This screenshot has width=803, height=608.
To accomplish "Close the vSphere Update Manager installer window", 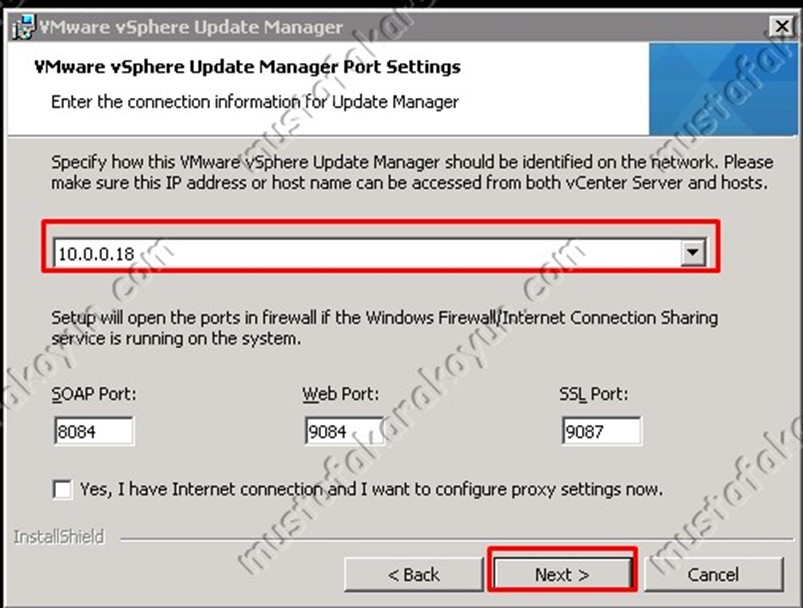I will pos(781,26).
